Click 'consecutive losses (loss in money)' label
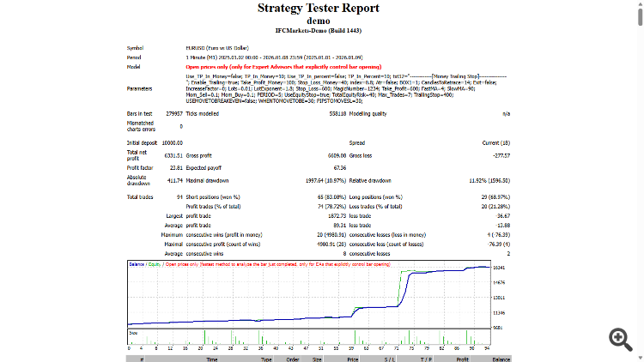 tap(387, 235)
